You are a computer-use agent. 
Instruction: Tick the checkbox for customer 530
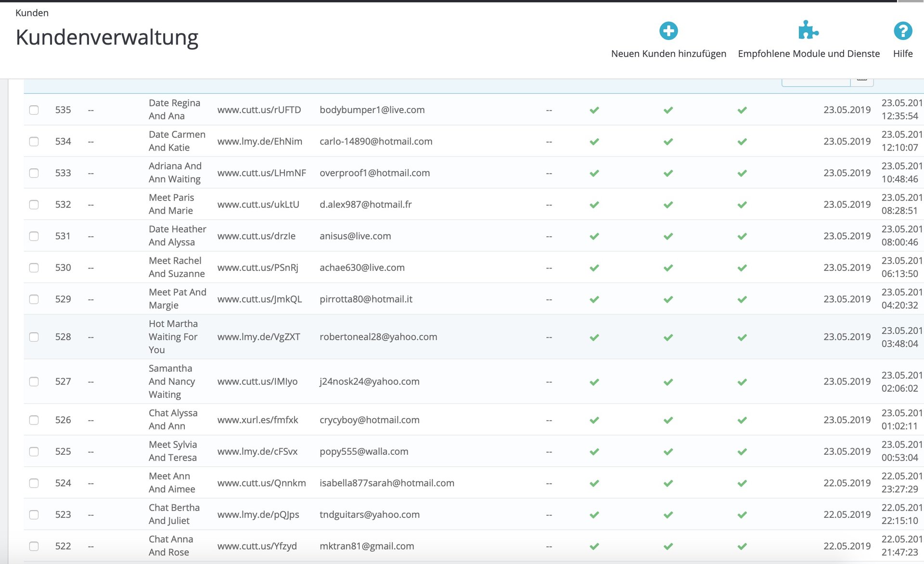pyautogui.click(x=34, y=268)
